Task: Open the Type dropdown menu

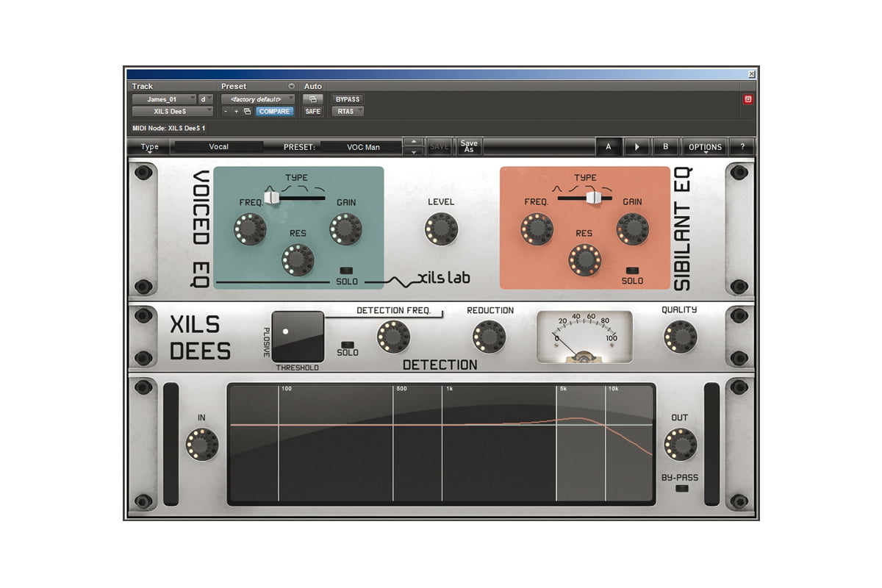Action: pyautogui.click(x=149, y=147)
